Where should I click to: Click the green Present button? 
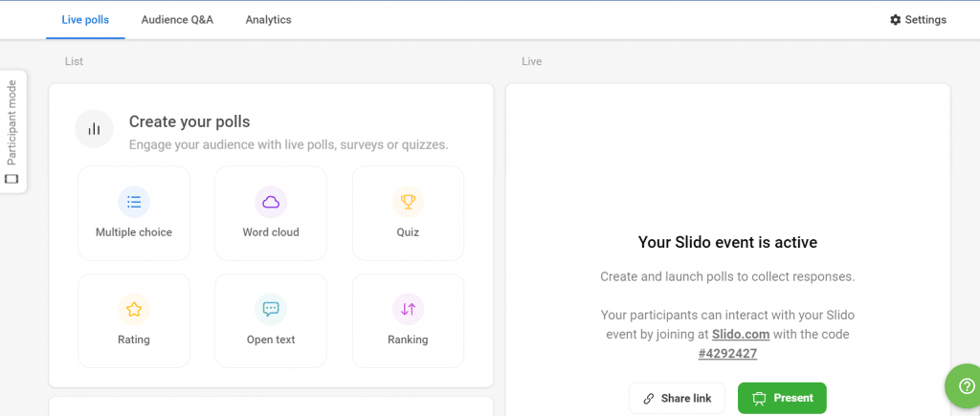782,398
